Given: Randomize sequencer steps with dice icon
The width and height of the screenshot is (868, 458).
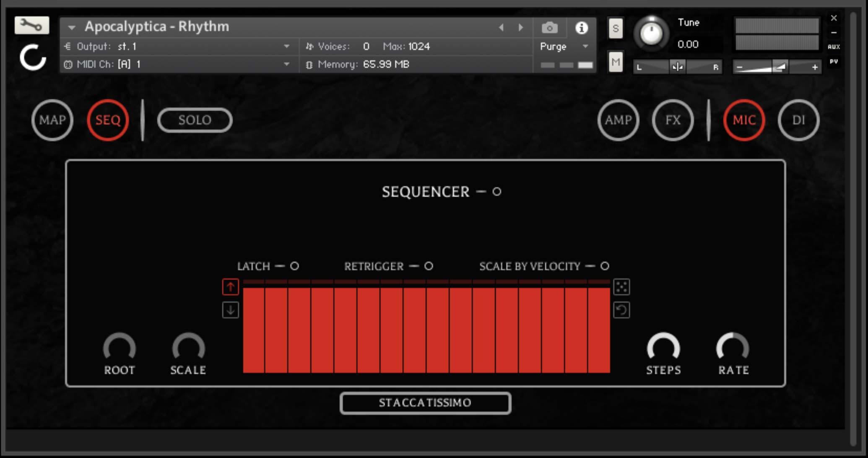Looking at the screenshot, I should point(621,287).
